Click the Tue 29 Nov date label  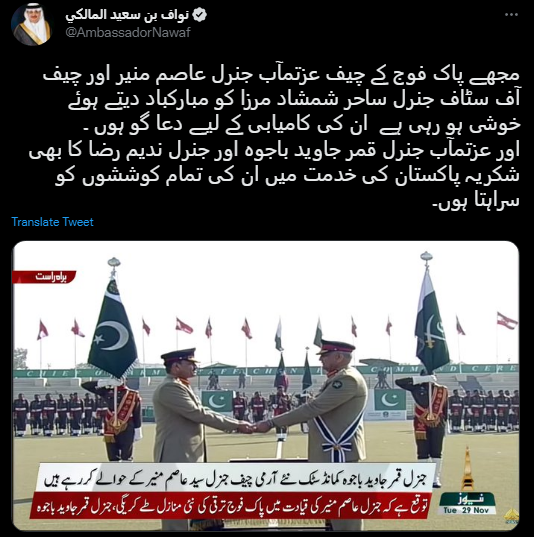point(467,510)
